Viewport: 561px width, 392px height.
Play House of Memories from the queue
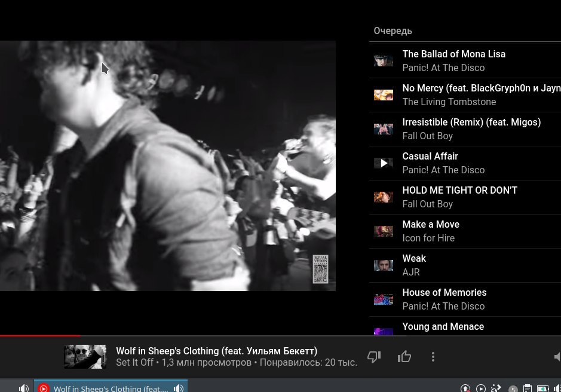(x=465, y=299)
